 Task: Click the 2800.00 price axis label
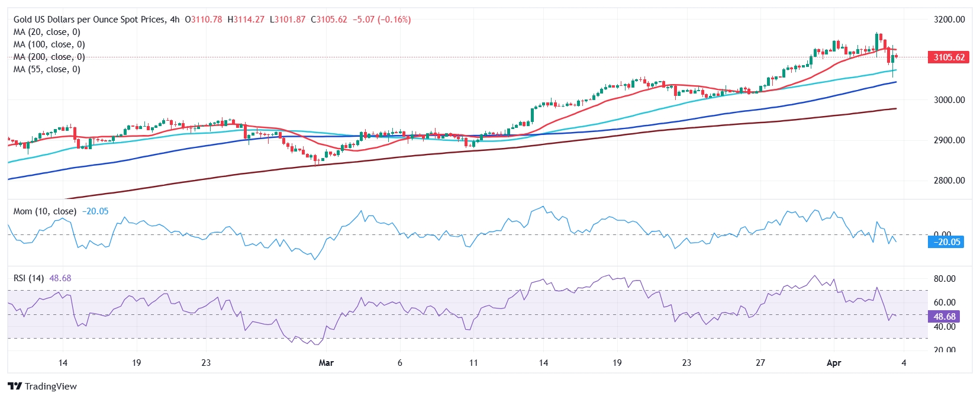pos(949,181)
